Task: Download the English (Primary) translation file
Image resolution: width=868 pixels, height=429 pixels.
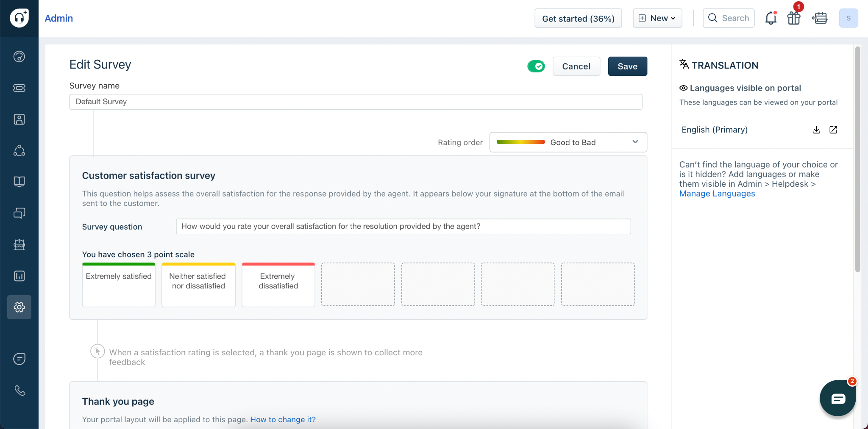Action: point(816,130)
